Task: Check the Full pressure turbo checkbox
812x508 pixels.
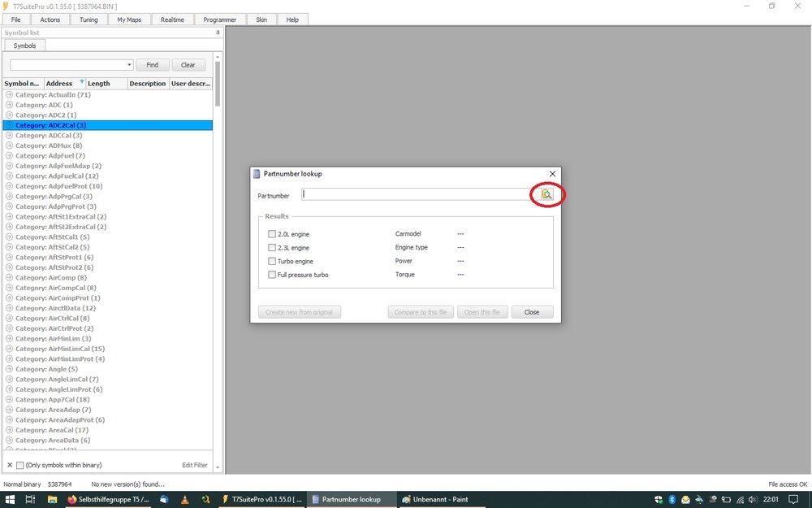Action: pyautogui.click(x=272, y=274)
